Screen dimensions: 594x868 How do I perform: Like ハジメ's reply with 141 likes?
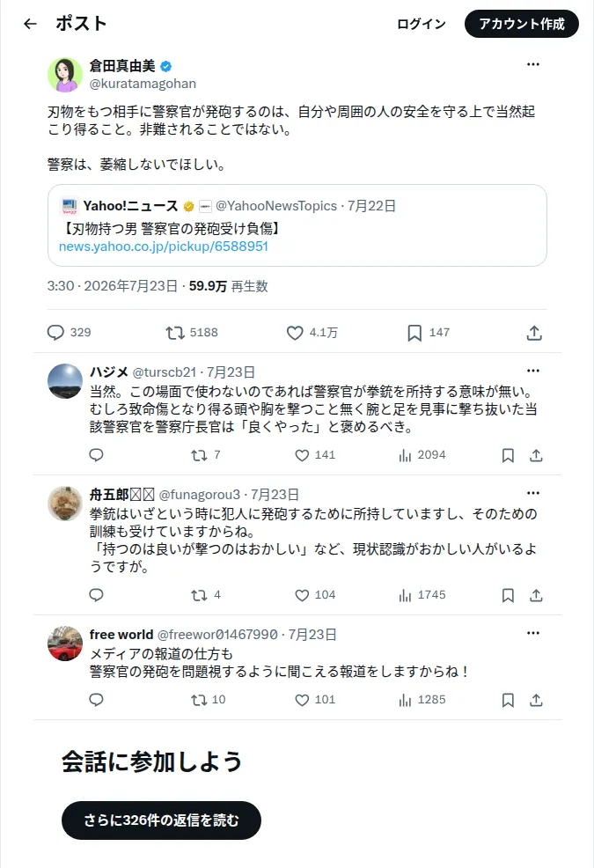pyautogui.click(x=315, y=455)
